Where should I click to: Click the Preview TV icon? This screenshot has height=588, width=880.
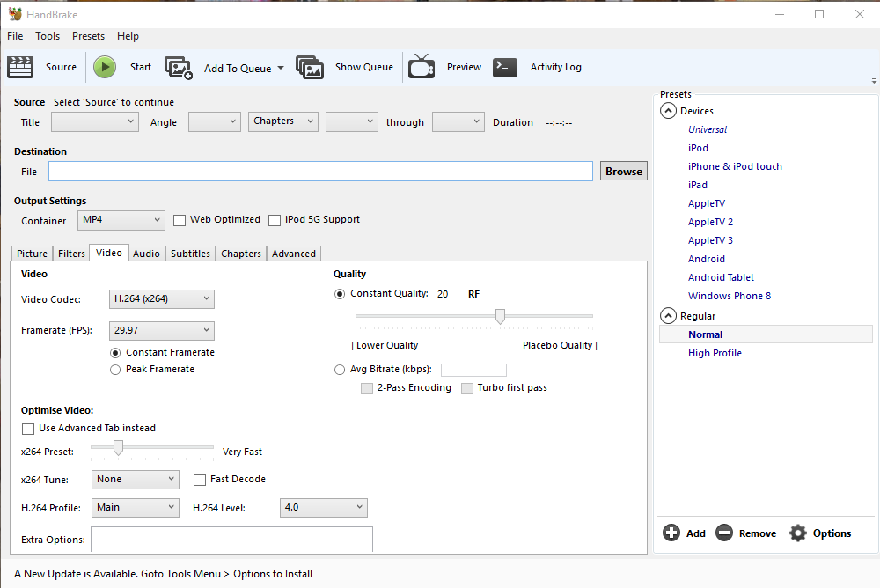[422, 67]
